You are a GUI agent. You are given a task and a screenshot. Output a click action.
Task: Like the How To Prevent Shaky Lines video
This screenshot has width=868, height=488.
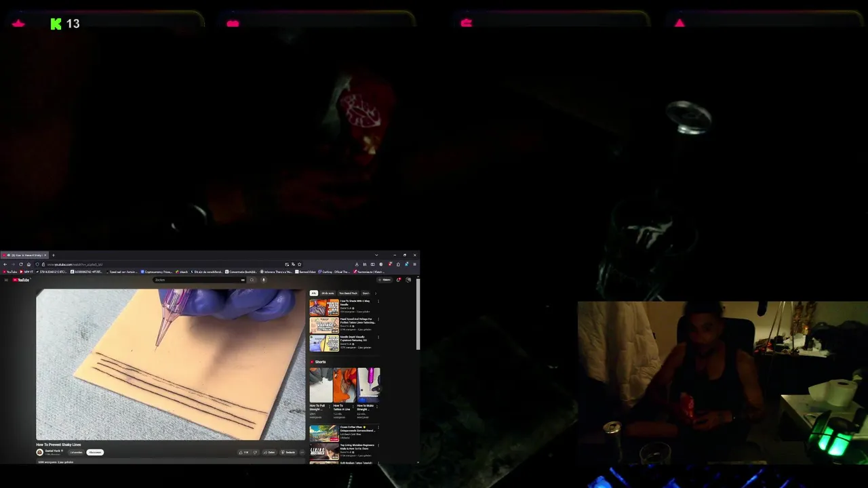(x=243, y=452)
